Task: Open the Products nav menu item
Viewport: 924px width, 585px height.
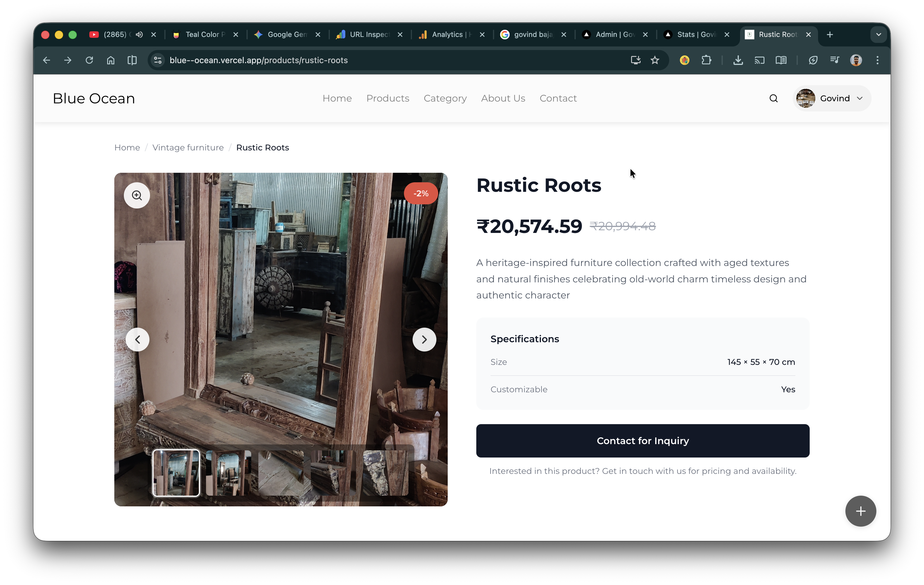Action: 388,98
